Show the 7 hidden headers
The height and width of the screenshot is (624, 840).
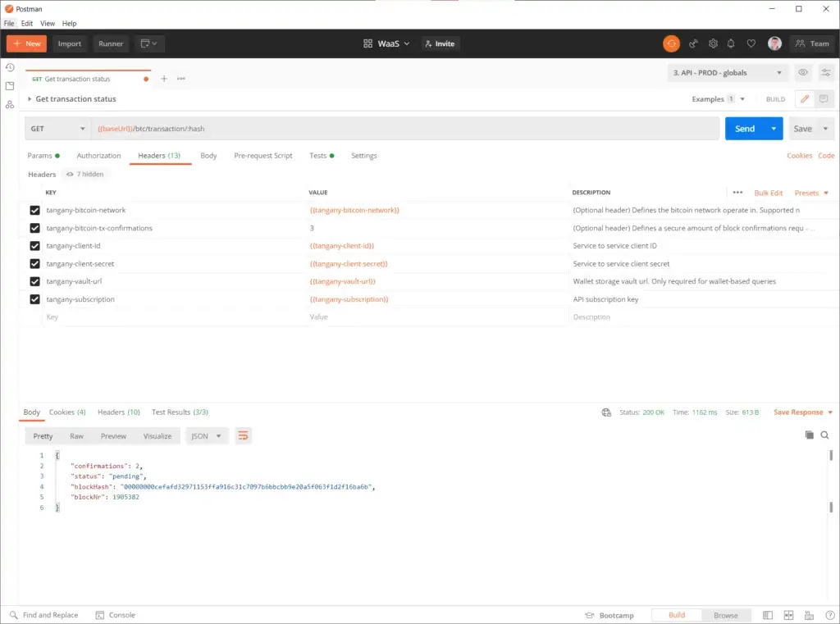tap(85, 174)
